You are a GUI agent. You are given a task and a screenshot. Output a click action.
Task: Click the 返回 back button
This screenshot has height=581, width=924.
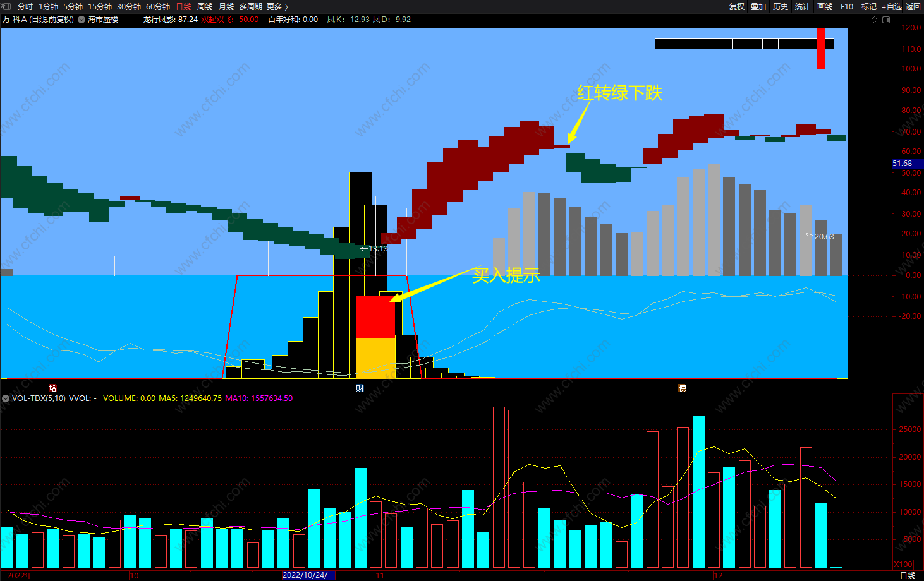click(x=913, y=6)
